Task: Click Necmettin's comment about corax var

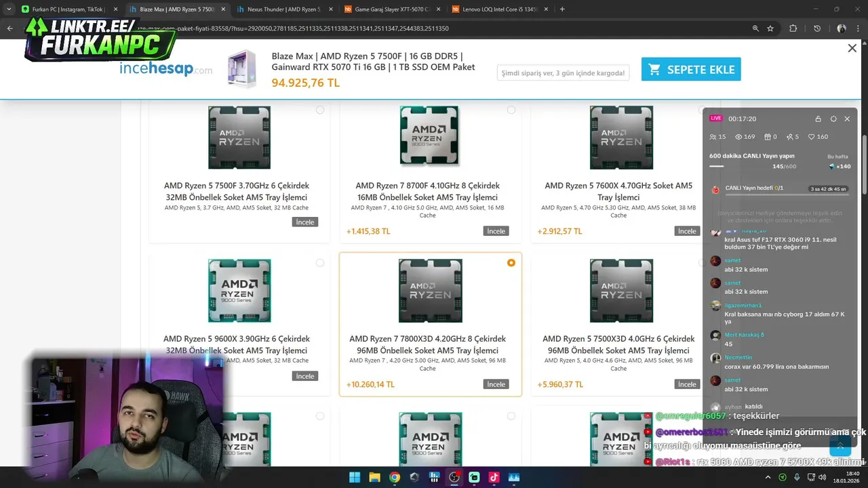Action: point(776,367)
